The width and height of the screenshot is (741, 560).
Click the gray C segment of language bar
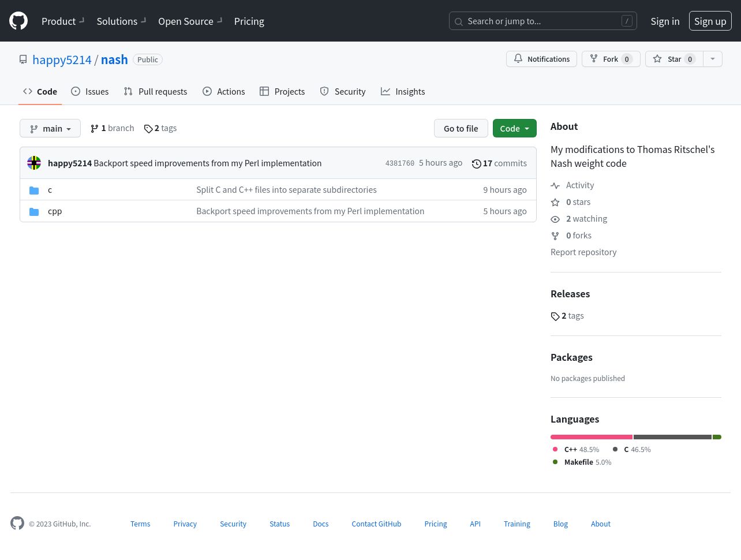[x=672, y=437]
